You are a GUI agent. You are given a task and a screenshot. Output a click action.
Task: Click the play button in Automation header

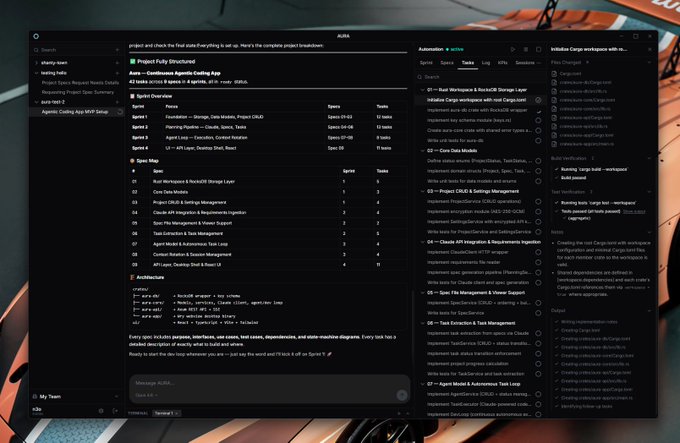click(x=513, y=48)
